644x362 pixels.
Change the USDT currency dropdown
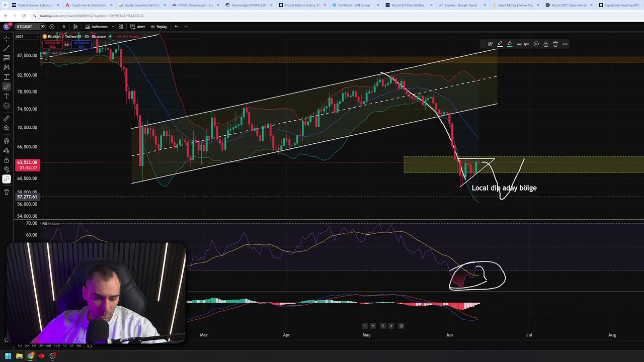click(26, 37)
